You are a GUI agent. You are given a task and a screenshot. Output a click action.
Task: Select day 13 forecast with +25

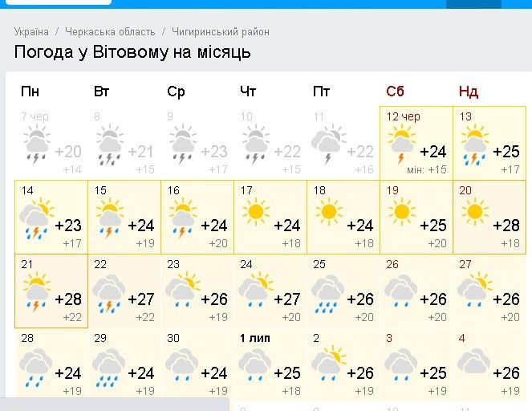click(x=492, y=143)
